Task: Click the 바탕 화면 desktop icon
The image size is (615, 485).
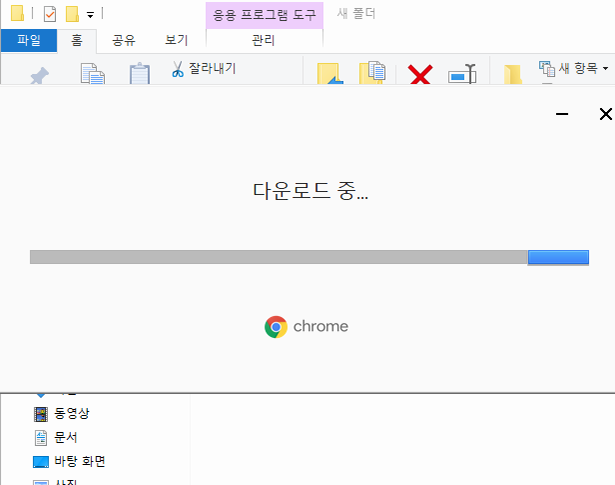Action: [x=41, y=462]
